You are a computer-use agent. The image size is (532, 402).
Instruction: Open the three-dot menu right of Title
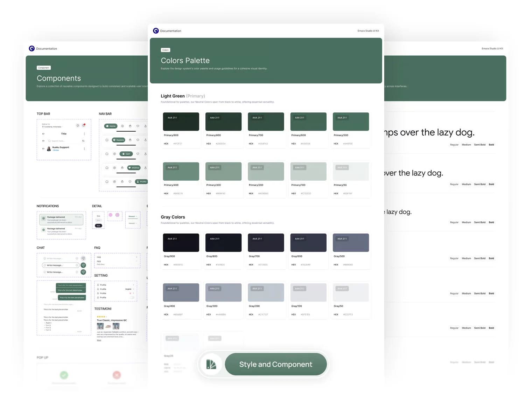click(84, 134)
